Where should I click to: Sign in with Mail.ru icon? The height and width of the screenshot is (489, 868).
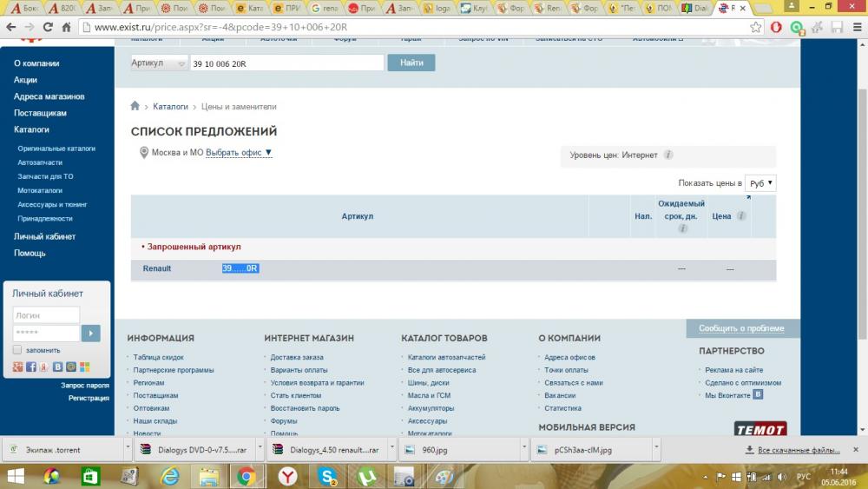[71, 367]
